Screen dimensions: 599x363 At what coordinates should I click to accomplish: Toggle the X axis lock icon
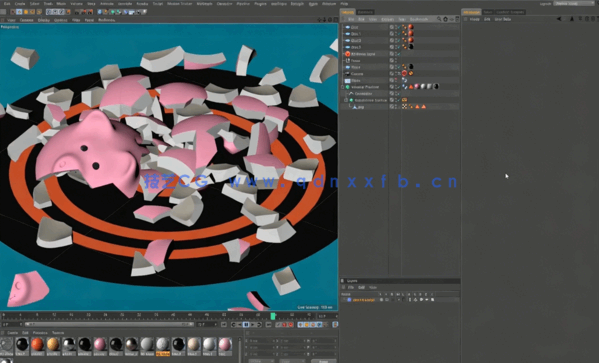[49, 12]
